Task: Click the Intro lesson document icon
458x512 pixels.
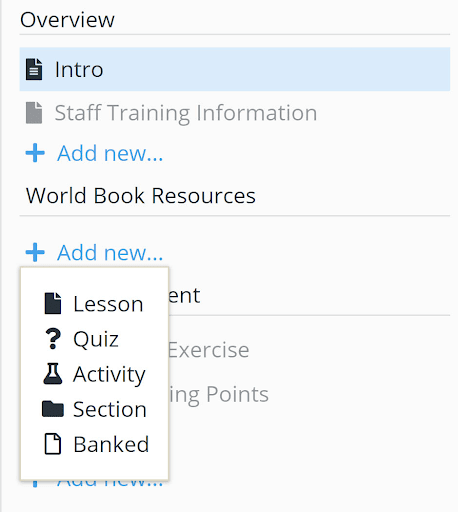Action: [x=34, y=69]
